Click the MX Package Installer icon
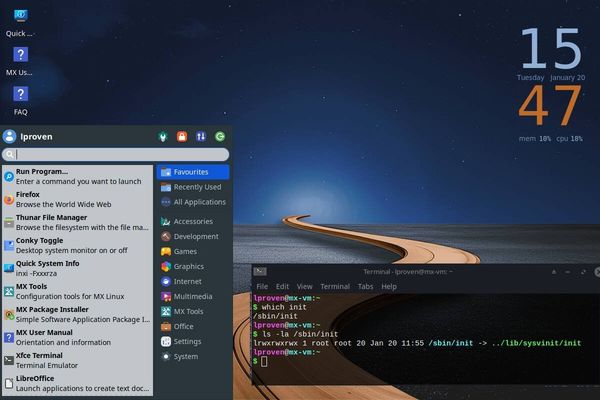600x400 pixels. pos(9,315)
